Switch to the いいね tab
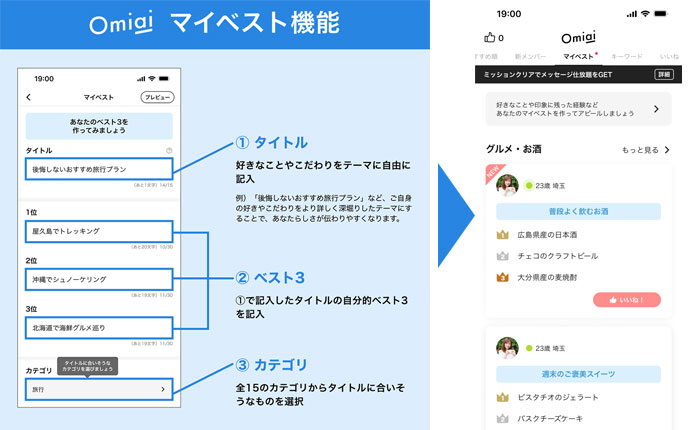 (669, 56)
